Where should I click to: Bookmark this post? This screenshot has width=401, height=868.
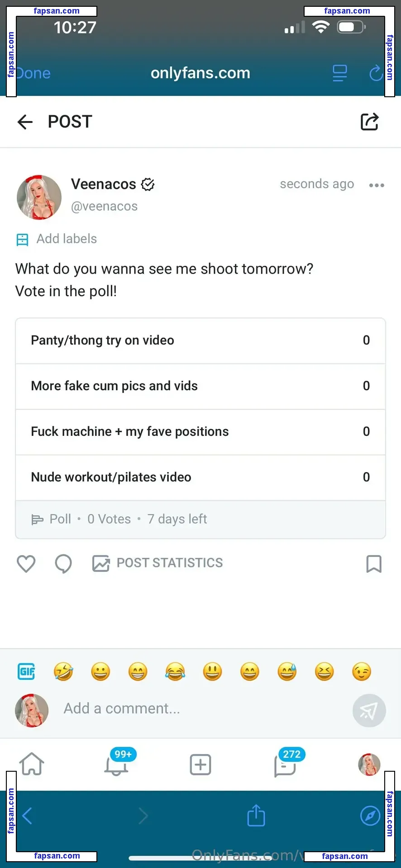tap(374, 564)
